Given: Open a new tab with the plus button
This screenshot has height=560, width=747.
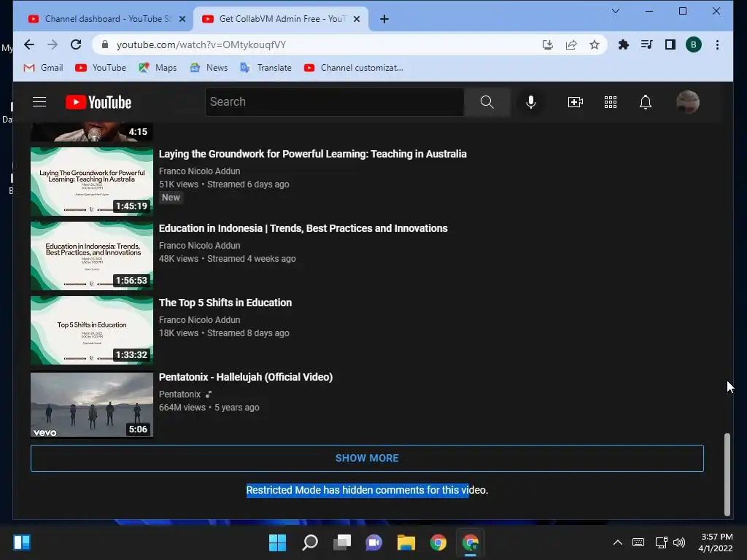Looking at the screenshot, I should [384, 19].
